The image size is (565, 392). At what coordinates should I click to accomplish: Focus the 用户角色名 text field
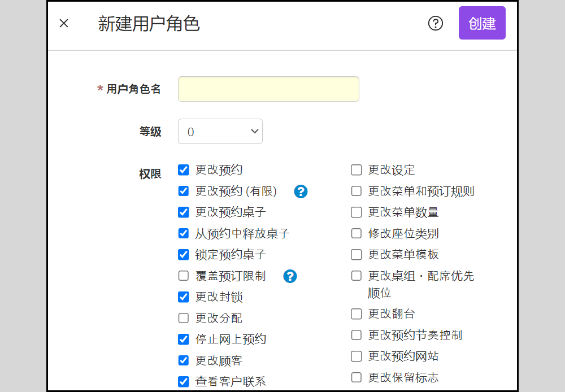point(268,89)
